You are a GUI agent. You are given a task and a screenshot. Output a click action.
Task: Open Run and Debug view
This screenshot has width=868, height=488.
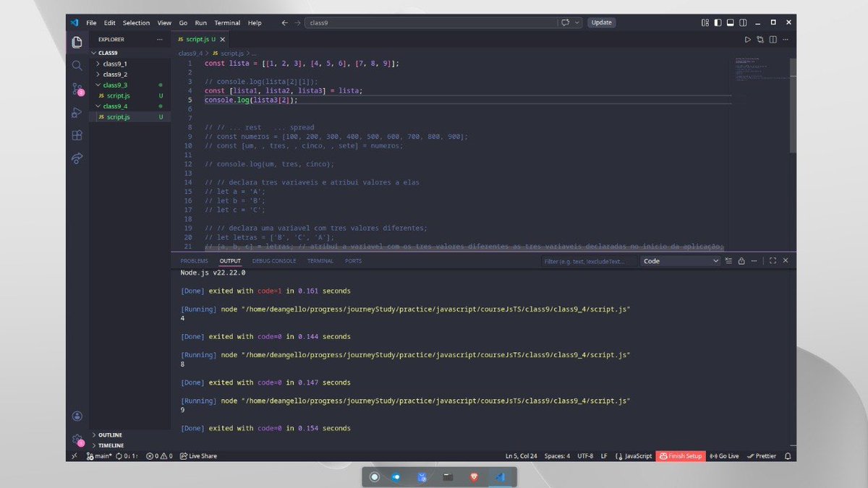(77, 112)
